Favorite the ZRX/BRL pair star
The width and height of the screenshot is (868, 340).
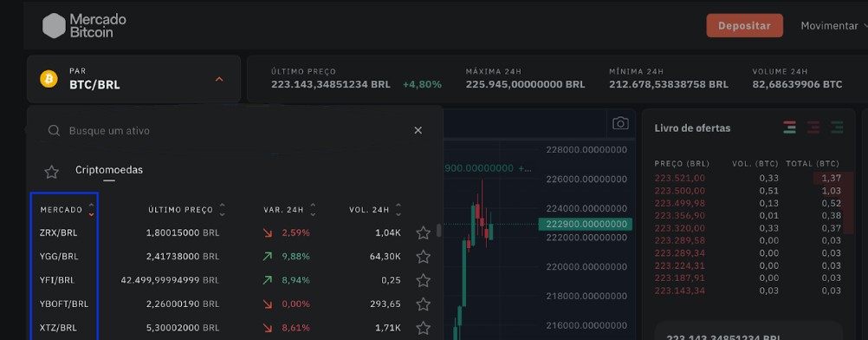pyautogui.click(x=424, y=233)
